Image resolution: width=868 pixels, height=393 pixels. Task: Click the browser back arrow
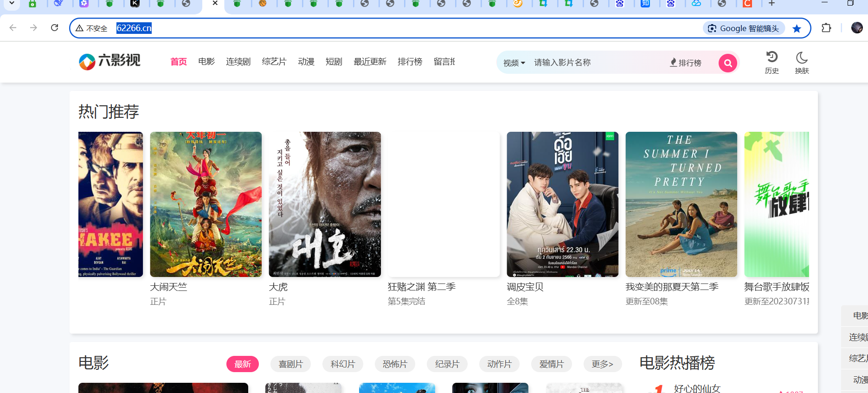point(13,28)
